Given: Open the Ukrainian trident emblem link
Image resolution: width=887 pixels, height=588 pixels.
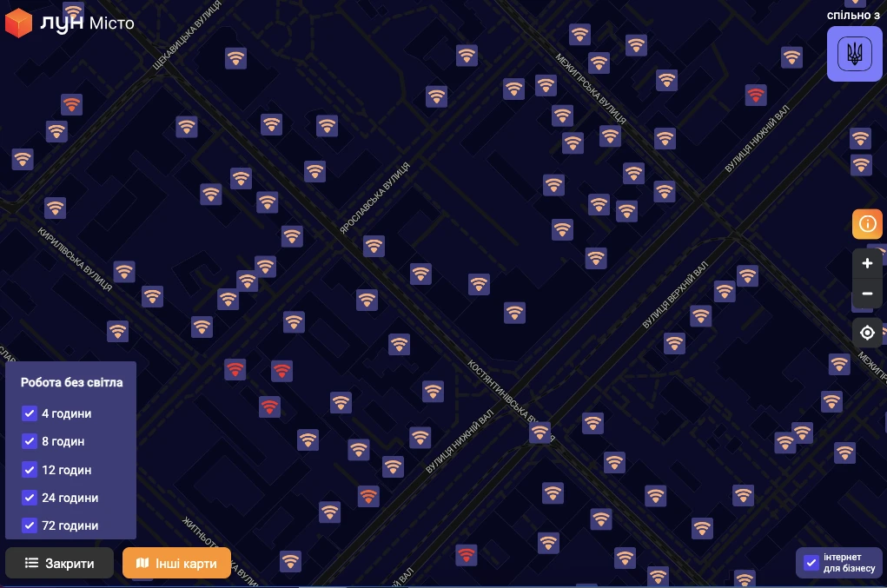Looking at the screenshot, I should [854, 54].
